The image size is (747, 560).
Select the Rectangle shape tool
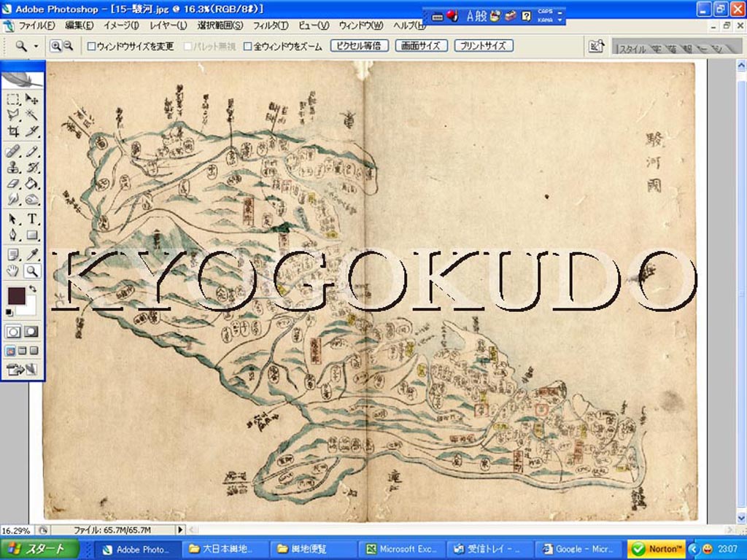31,235
